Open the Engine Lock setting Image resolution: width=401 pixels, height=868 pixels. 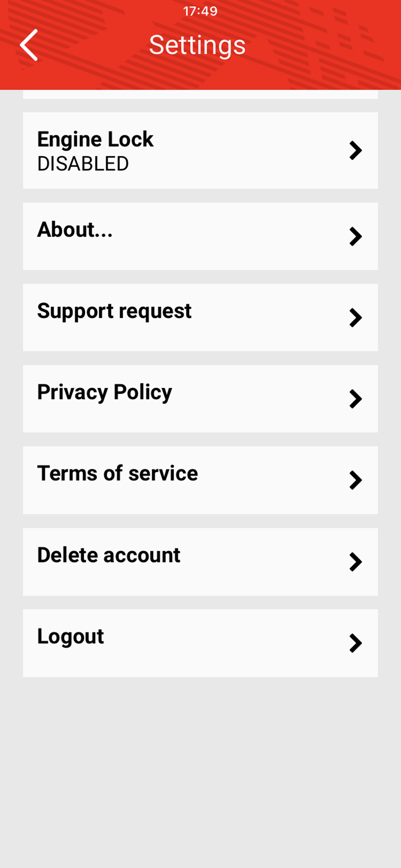pyautogui.click(x=95, y=140)
